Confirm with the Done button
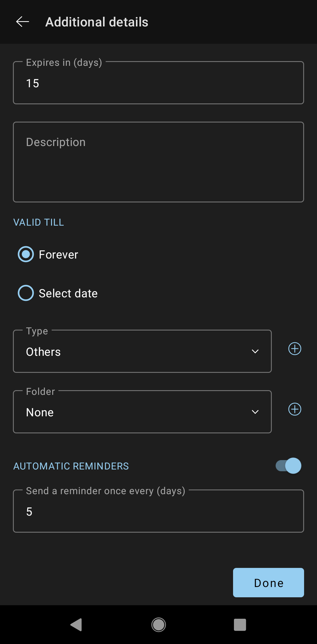This screenshot has height=644, width=317. [269, 583]
